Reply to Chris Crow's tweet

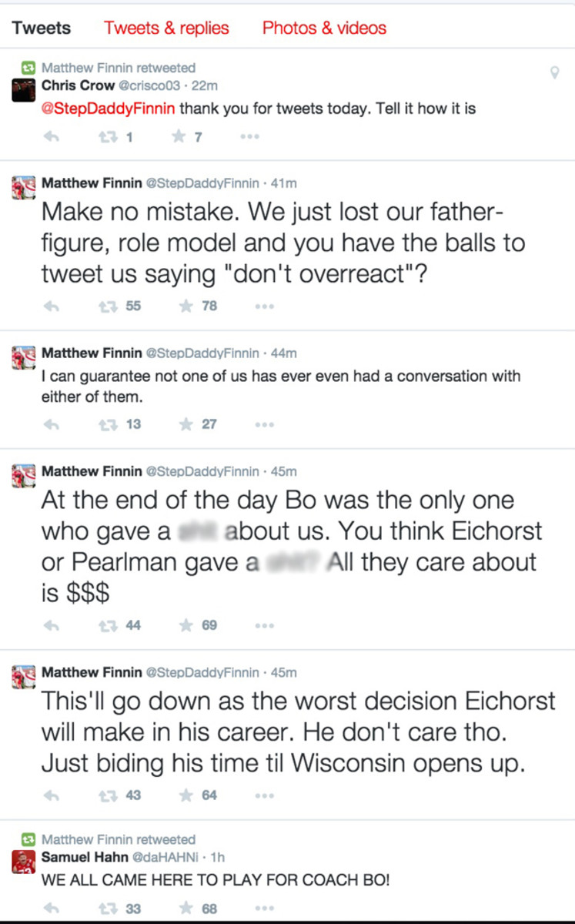click(x=51, y=136)
